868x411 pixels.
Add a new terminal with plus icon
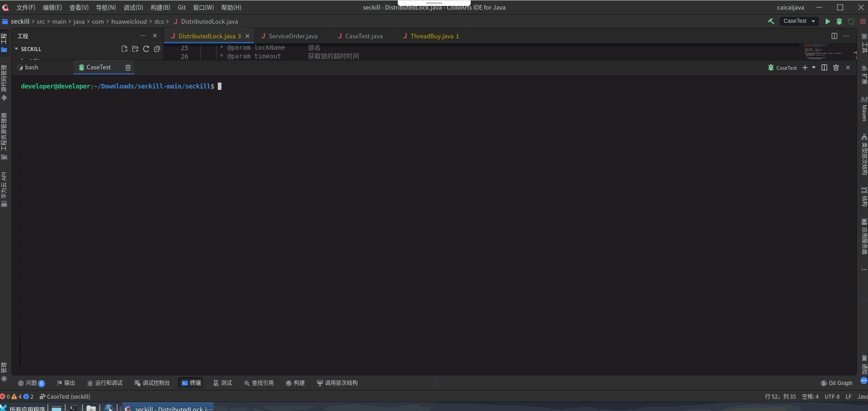point(805,68)
